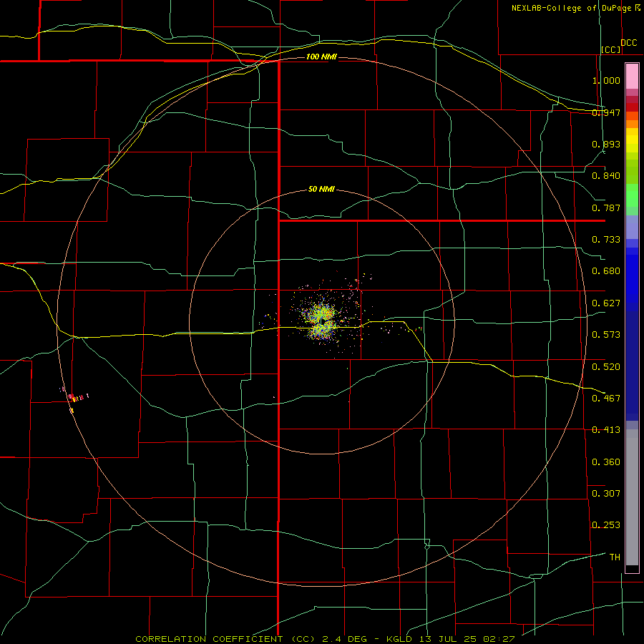Click the Correlation Coefficient caption at bottom
This screenshot has width=644, height=644.
pos(325,639)
